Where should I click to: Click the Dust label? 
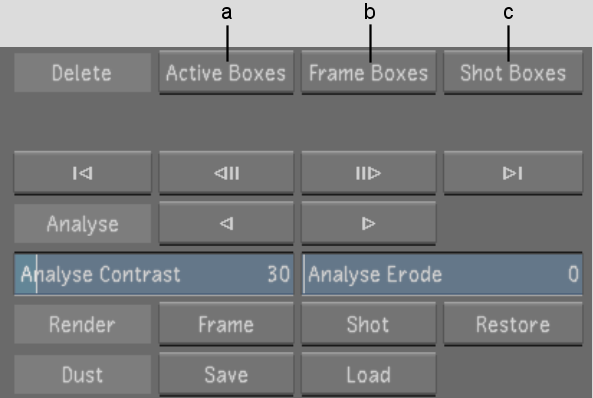point(82,375)
